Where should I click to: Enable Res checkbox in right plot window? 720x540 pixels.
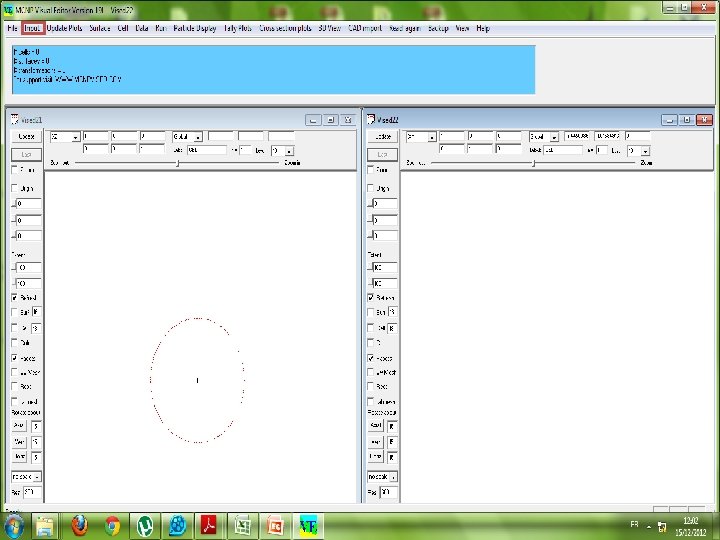tap(371, 386)
